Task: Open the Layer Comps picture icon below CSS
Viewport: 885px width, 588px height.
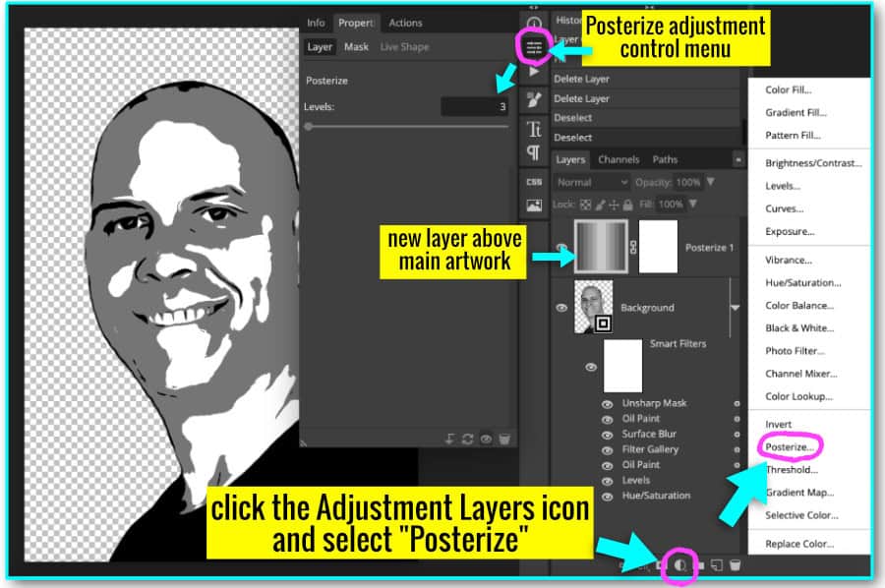Action: [534, 206]
